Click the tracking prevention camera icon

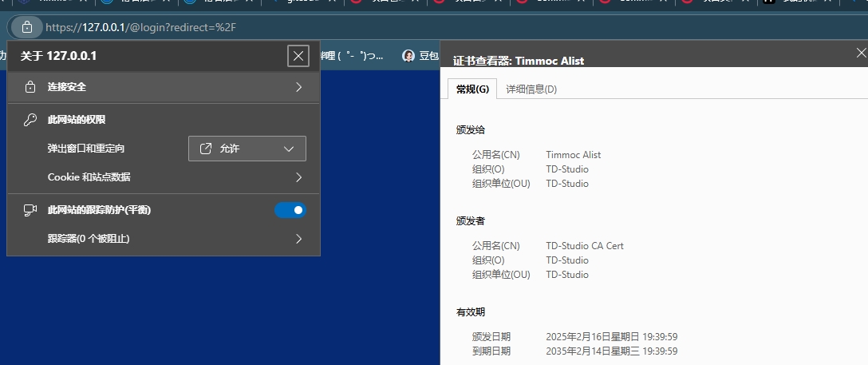[30, 210]
